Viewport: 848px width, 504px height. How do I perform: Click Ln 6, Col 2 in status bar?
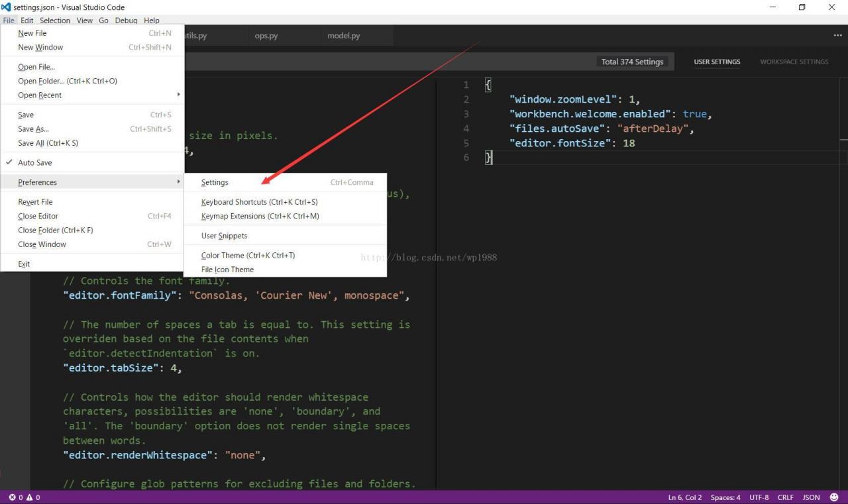pos(685,497)
